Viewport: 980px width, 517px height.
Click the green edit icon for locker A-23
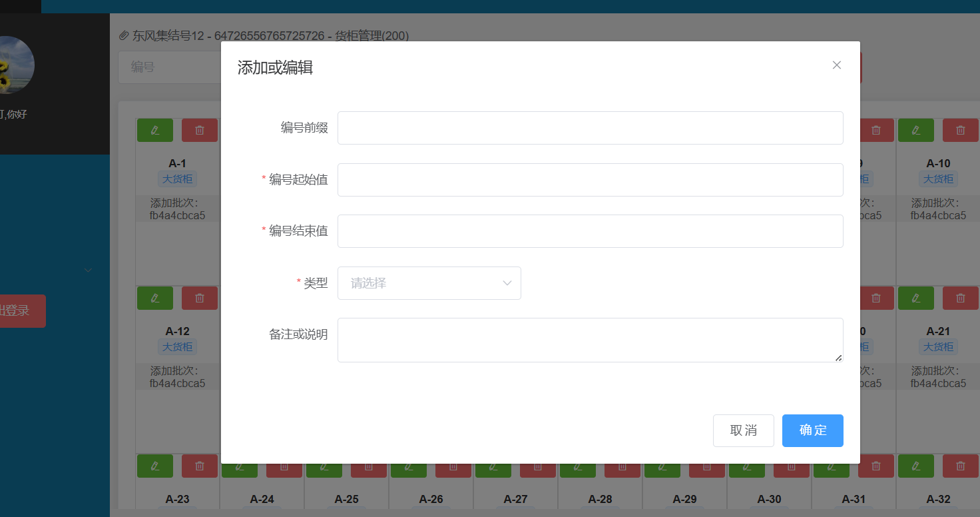pyautogui.click(x=155, y=466)
